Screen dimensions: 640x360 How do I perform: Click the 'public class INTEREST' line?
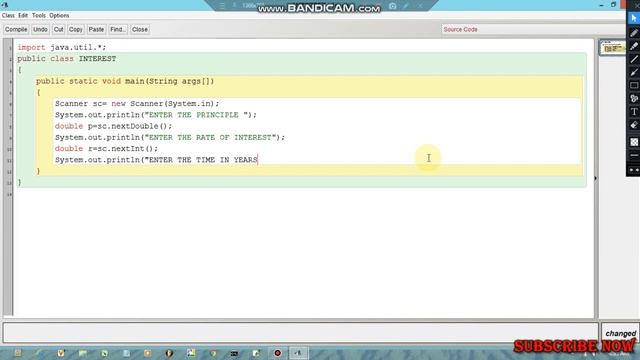(x=67, y=59)
